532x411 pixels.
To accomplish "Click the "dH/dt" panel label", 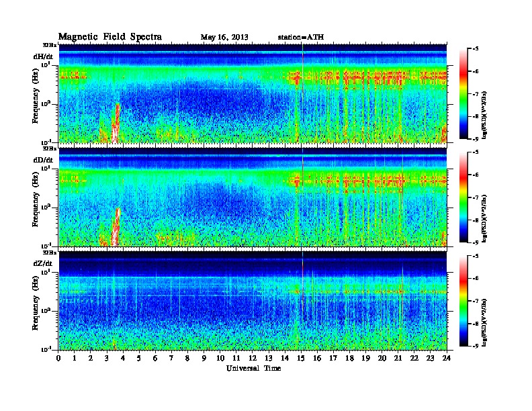I will coord(43,56).
